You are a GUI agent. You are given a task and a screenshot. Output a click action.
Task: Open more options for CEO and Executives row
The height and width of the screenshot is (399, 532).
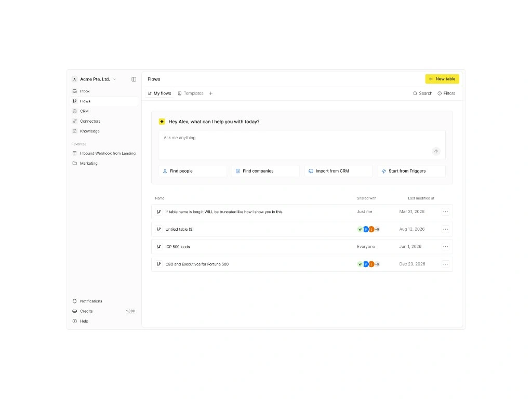click(x=445, y=264)
